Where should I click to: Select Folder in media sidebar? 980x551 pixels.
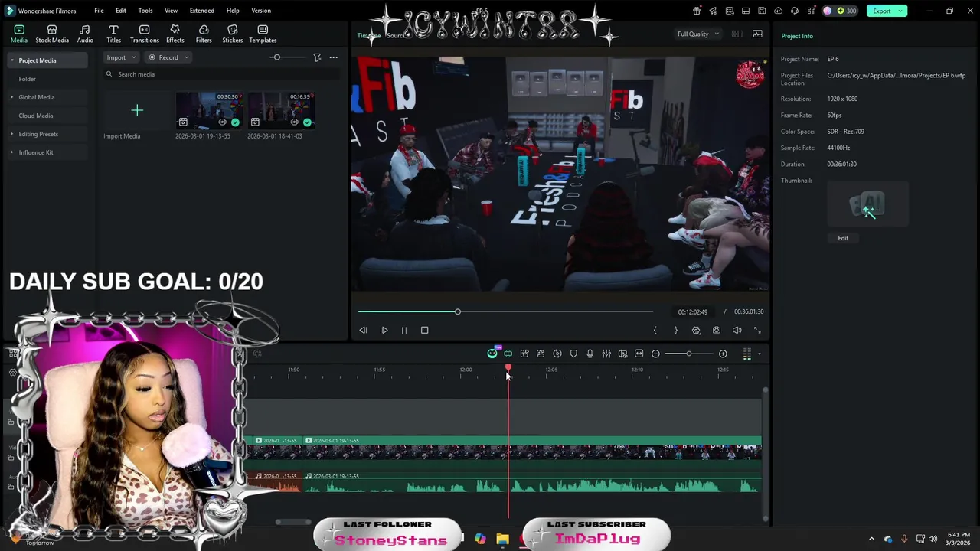pyautogui.click(x=28, y=79)
